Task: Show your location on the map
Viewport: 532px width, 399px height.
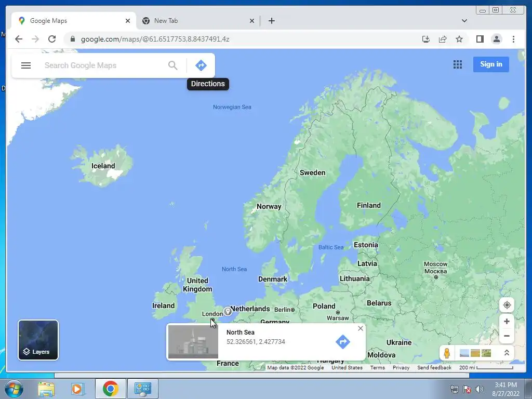Action: (x=507, y=305)
